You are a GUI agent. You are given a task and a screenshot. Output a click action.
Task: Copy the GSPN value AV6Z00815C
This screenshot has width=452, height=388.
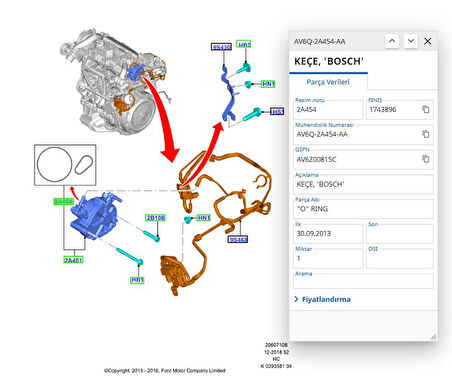[426, 159]
